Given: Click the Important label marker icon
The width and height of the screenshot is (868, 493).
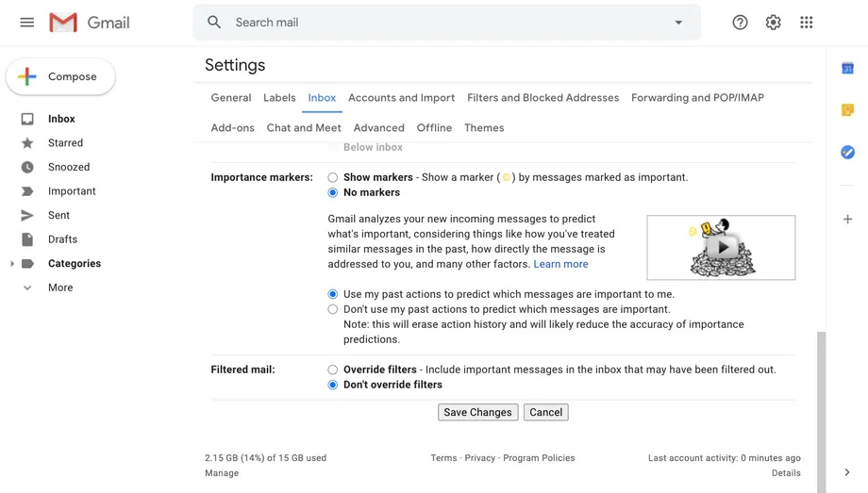Looking at the screenshot, I should coord(27,191).
